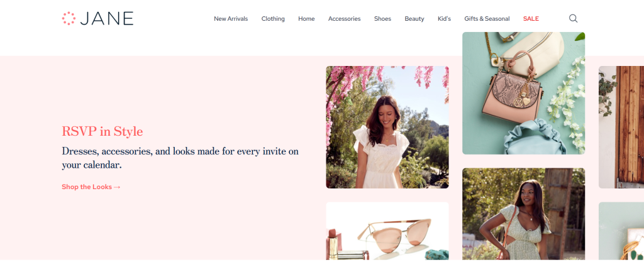Click the Shop the Looks link

[91, 187]
